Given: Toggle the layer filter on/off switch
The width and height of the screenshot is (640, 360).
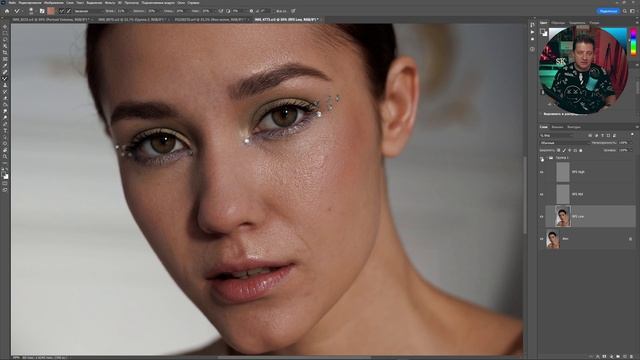Looking at the screenshot, I should click(x=632, y=134).
